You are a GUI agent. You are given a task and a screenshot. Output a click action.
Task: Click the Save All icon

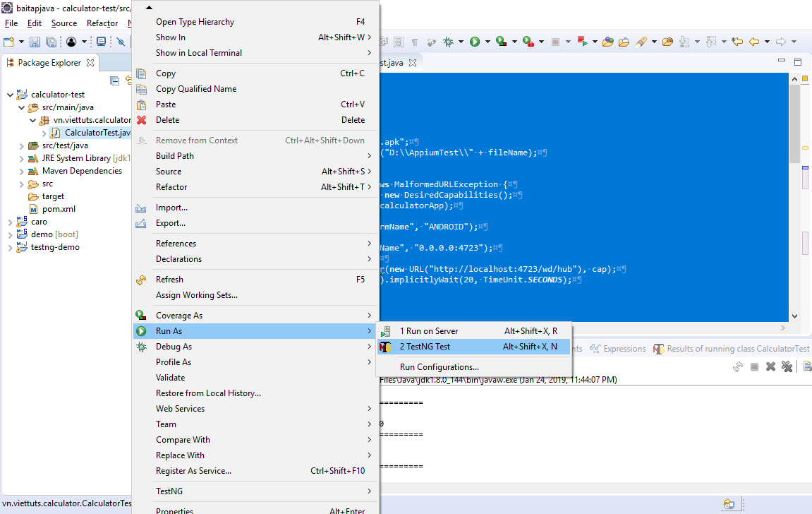click(51, 42)
